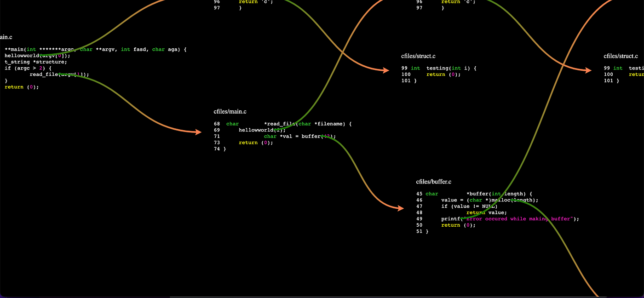Click the cfiles/main.c file label
This screenshot has height=298, width=644.
point(230,112)
